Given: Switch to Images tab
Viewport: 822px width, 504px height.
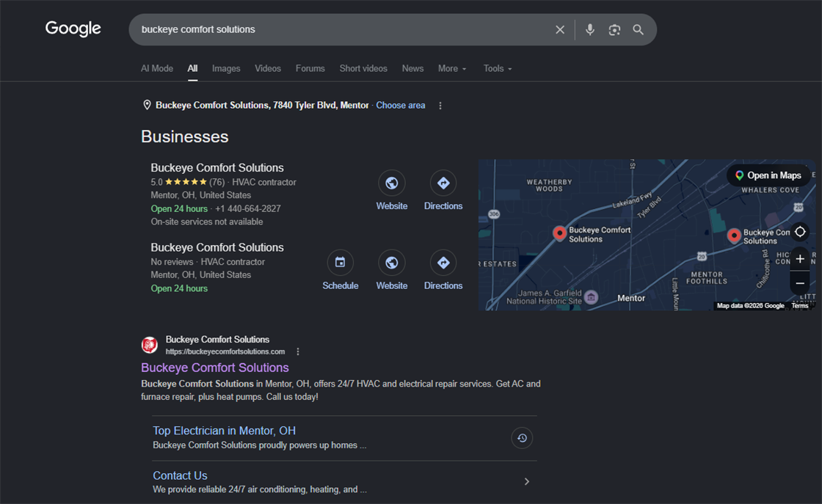Looking at the screenshot, I should (x=226, y=69).
